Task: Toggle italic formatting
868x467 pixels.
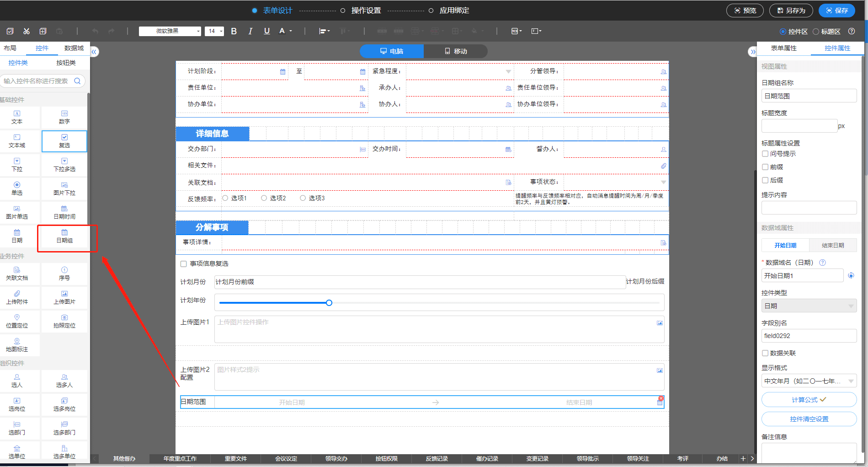Action: coord(250,31)
